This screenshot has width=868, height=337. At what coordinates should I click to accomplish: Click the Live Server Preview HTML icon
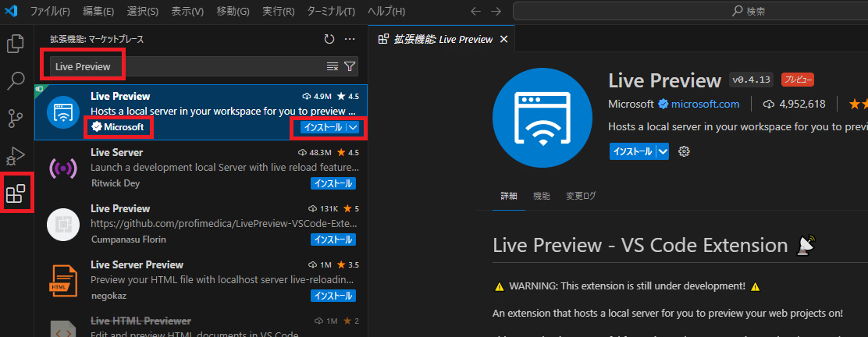click(62, 281)
